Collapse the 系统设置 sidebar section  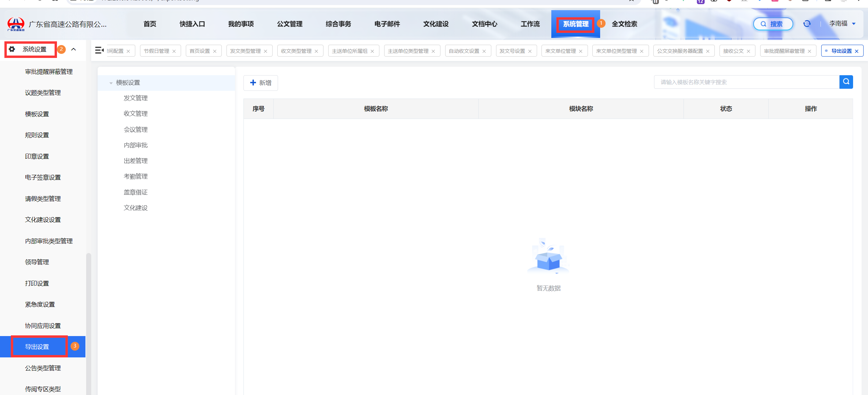pyautogui.click(x=74, y=49)
